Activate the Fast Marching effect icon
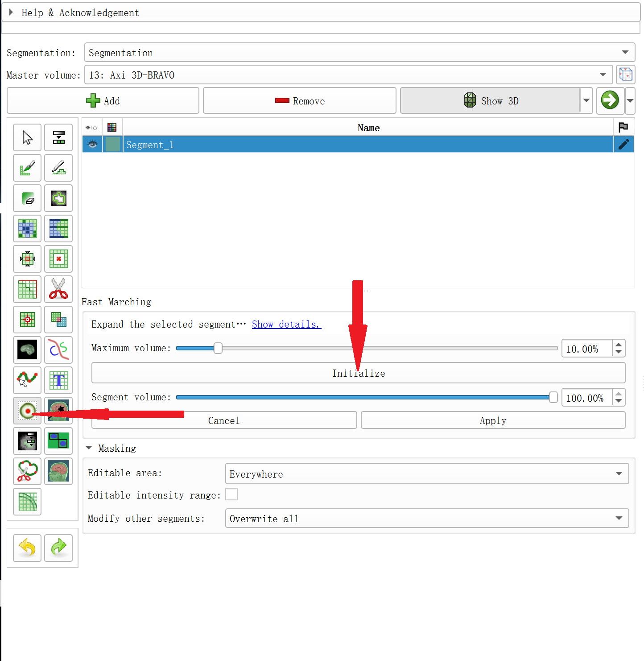Screen dimensions: 644x661 (27, 411)
